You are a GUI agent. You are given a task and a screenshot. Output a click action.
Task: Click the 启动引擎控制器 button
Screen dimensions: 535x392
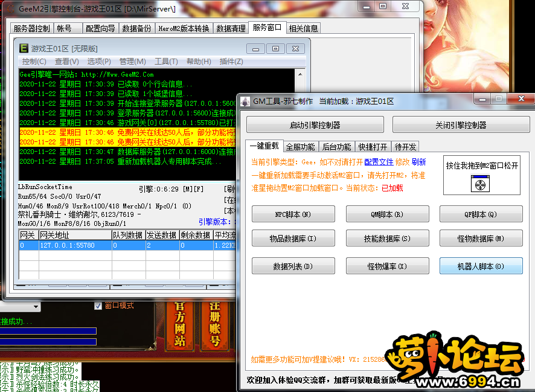(315, 125)
